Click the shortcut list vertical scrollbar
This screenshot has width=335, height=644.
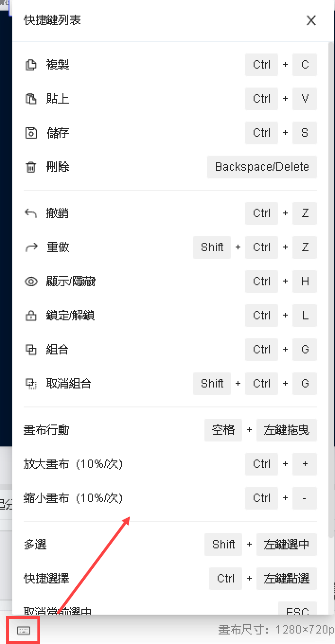(330, 237)
